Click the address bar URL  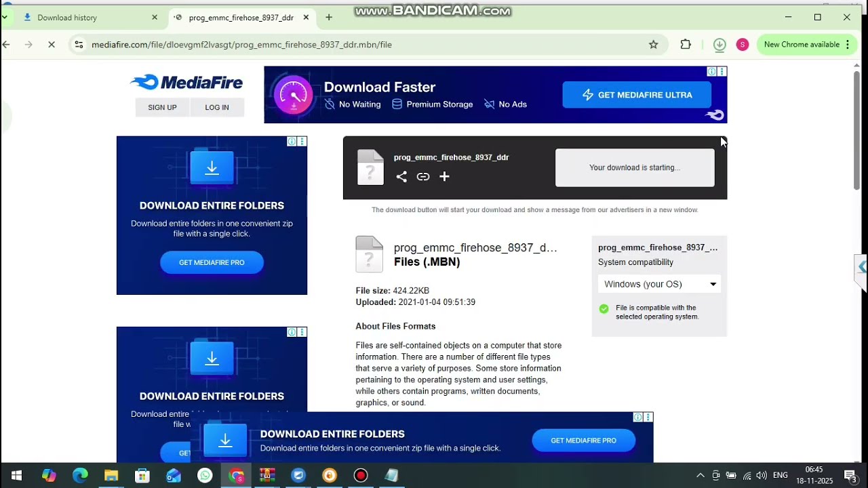click(x=241, y=45)
